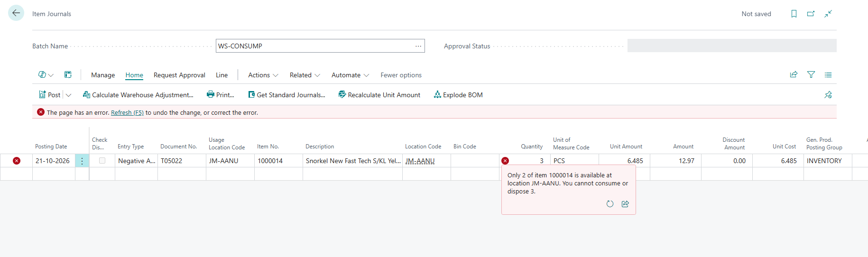Click the red error icon in the banner
The image size is (868, 257).
click(x=41, y=112)
